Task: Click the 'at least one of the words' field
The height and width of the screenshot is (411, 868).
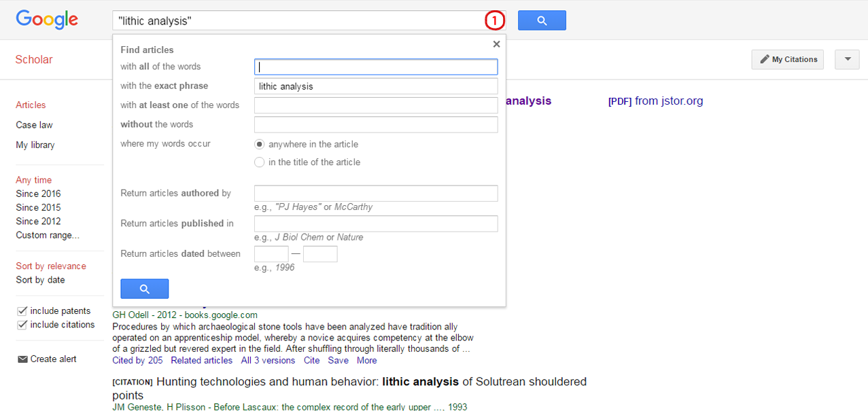Action: click(x=376, y=105)
